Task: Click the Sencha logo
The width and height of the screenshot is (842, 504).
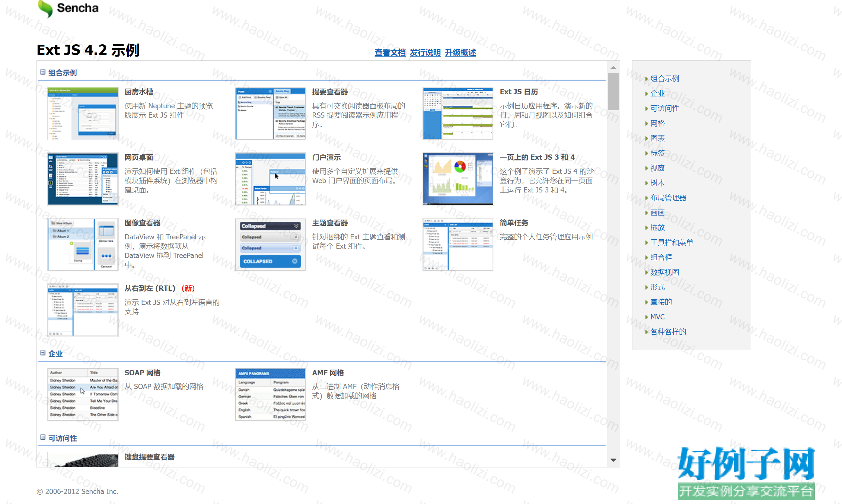Action: [x=68, y=9]
